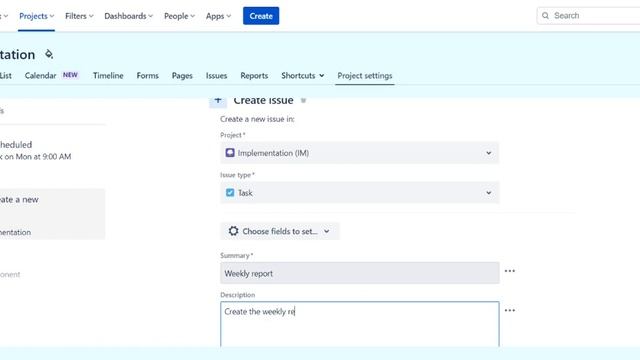
Task: Click the blue Create button
Action: [x=261, y=16]
